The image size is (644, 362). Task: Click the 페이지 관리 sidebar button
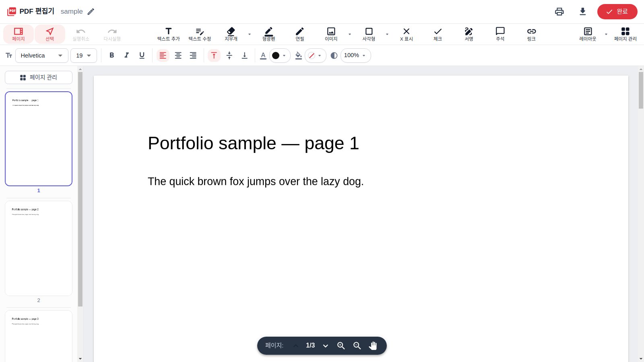pos(39,78)
